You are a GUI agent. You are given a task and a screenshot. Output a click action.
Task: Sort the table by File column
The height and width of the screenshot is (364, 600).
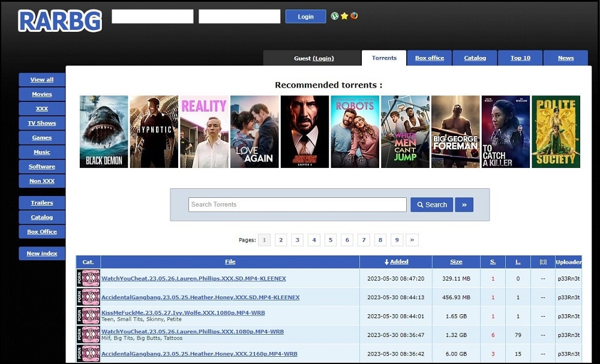[x=230, y=262]
